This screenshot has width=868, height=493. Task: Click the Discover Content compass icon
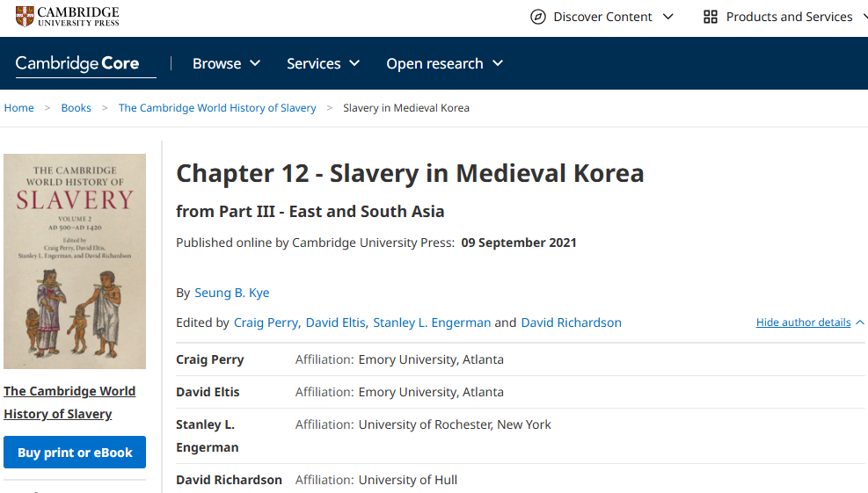[x=537, y=18]
